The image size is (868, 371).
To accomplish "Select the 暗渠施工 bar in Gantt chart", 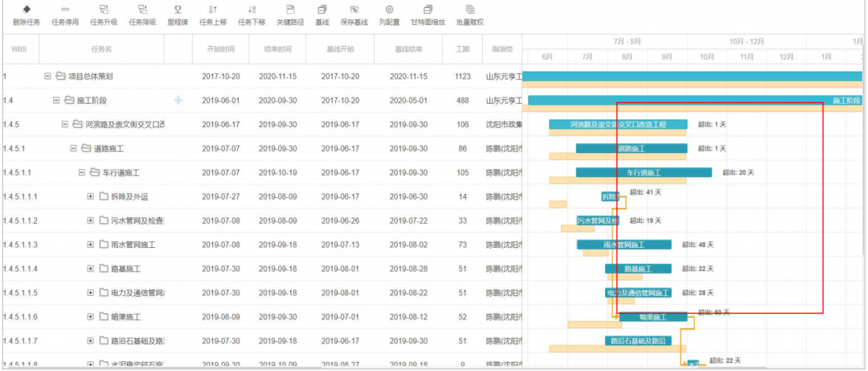I will tap(653, 318).
